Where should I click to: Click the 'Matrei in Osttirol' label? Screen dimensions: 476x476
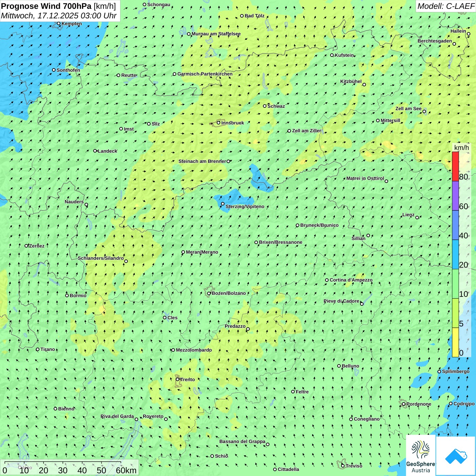tap(365, 178)
